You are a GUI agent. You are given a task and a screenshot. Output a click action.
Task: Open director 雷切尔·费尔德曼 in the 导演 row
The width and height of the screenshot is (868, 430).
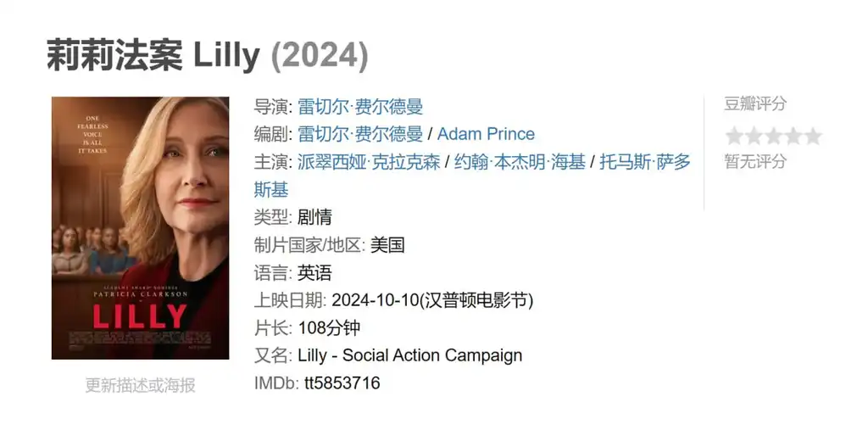click(x=360, y=107)
